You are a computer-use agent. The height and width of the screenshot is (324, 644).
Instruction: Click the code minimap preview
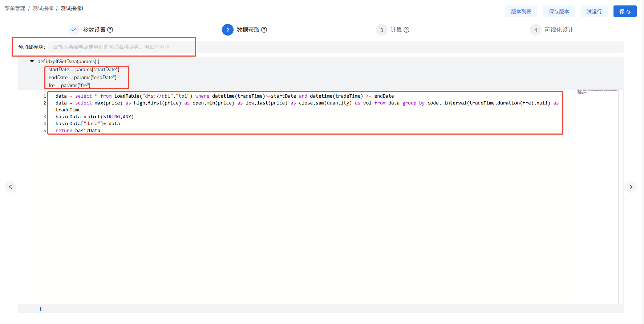point(598,91)
